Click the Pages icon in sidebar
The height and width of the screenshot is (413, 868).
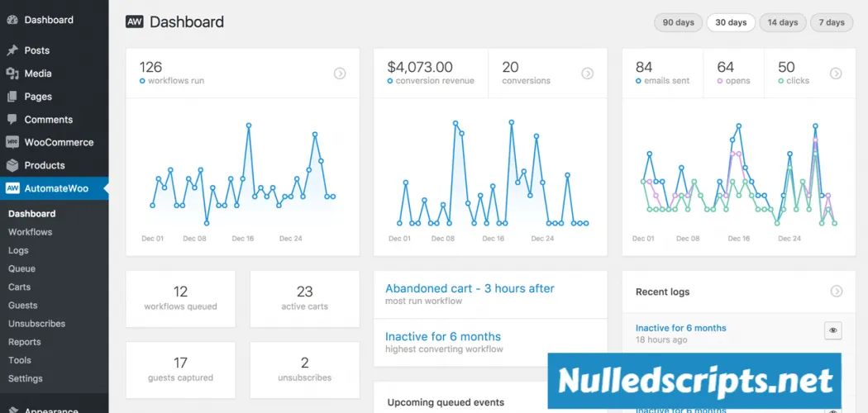12,96
